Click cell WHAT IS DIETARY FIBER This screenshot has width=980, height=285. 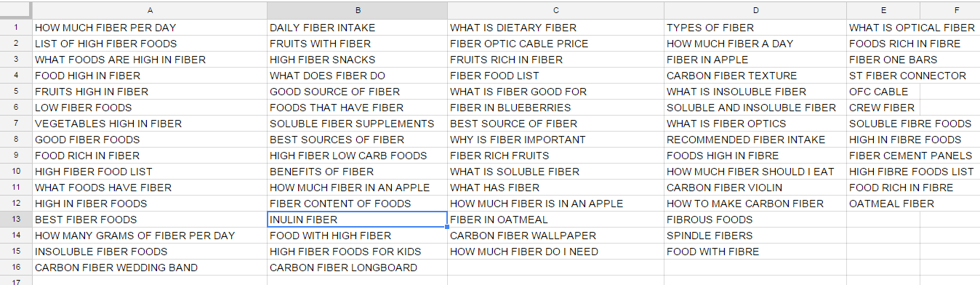[x=555, y=28]
